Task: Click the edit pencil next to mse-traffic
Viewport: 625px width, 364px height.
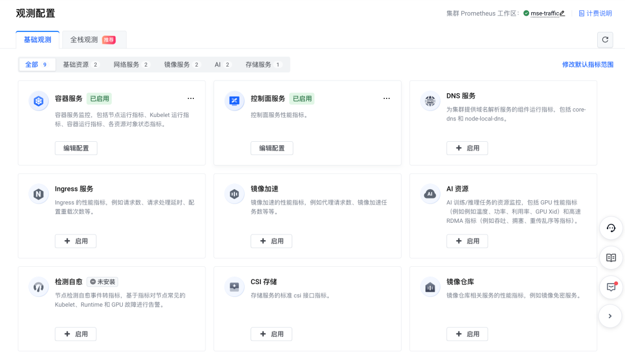Action: click(562, 13)
